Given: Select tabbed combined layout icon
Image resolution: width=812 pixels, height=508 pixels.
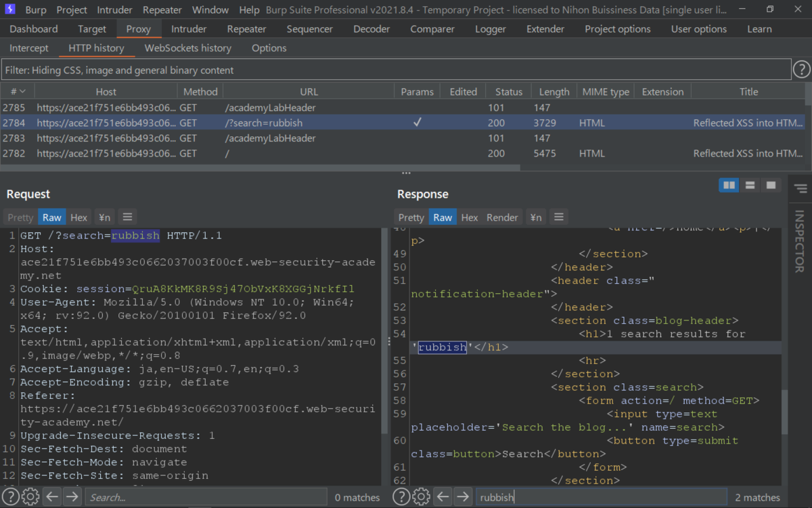Looking at the screenshot, I should 771,185.
